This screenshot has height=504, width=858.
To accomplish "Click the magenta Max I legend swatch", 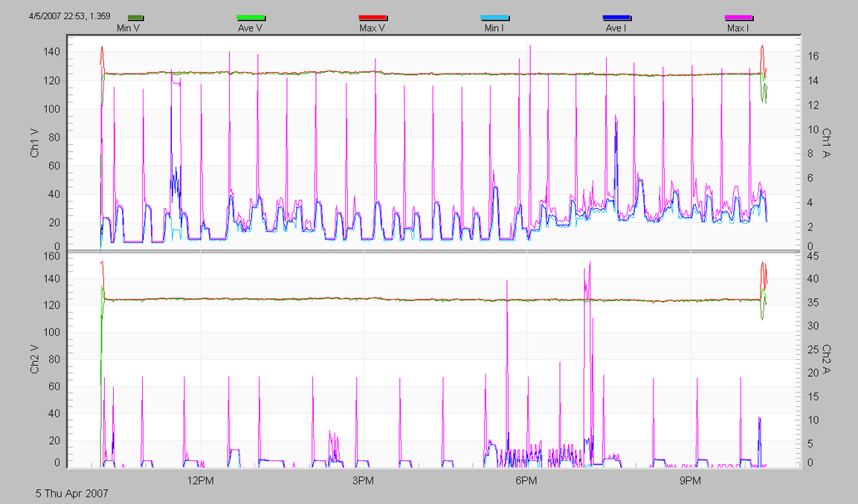I will click(x=738, y=17).
